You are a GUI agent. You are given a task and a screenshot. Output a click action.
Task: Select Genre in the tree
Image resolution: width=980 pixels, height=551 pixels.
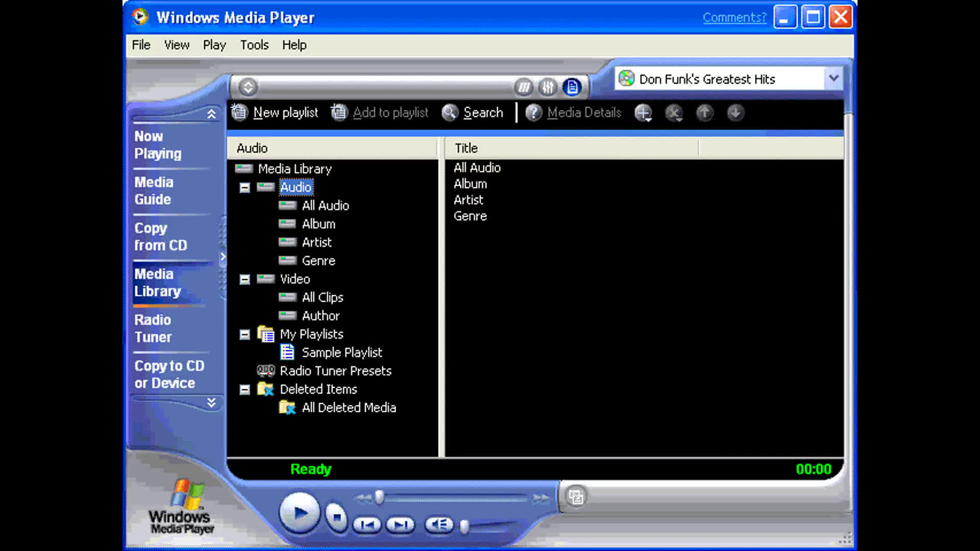pyautogui.click(x=318, y=260)
